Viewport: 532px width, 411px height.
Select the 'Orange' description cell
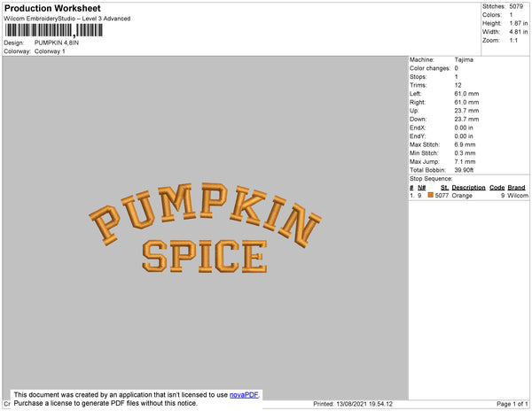462,196
